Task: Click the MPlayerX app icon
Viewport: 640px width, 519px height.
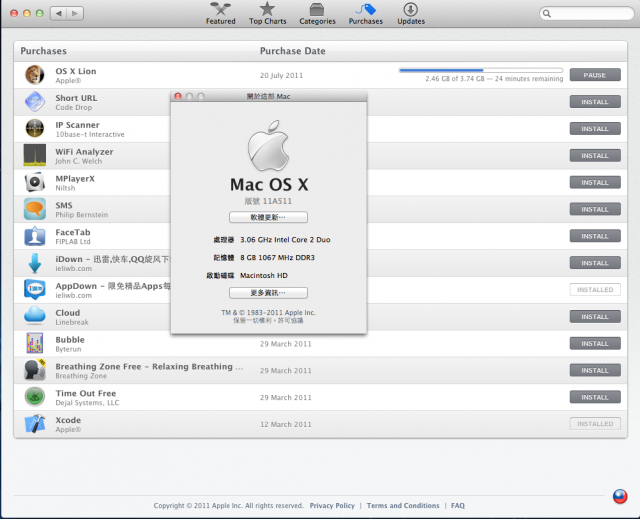Action: point(35,182)
